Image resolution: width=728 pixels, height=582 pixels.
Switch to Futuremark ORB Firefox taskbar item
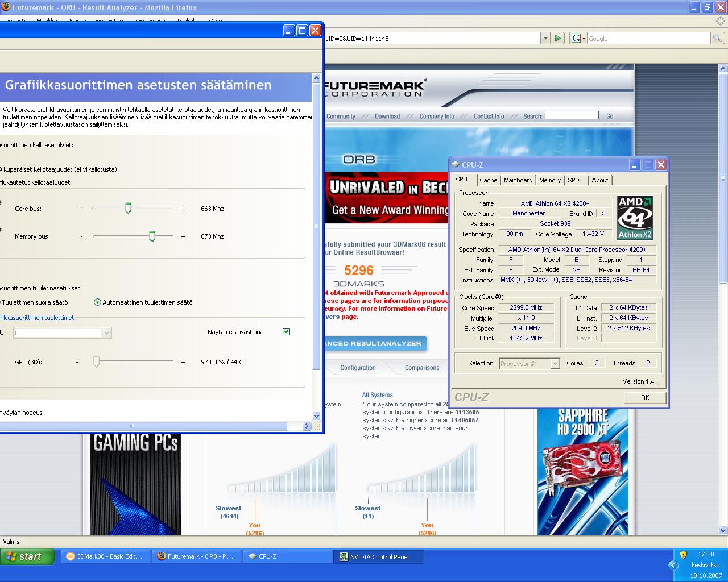click(197, 556)
